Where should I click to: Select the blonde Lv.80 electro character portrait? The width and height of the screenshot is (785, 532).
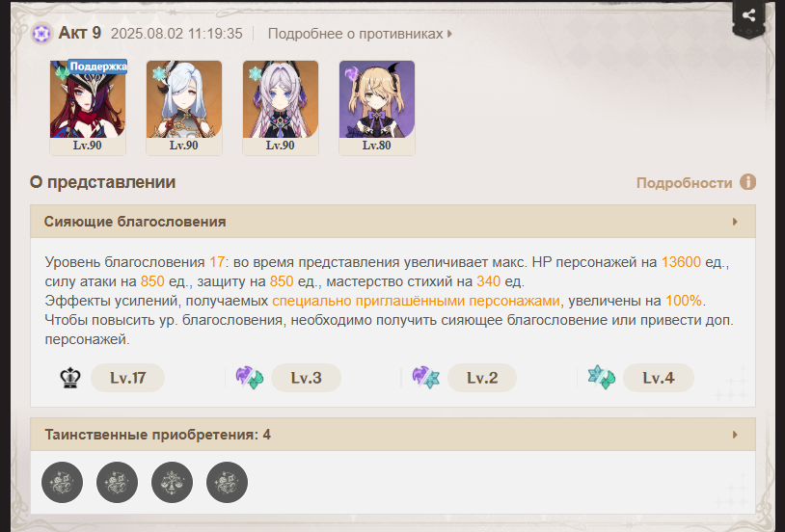pyautogui.click(x=377, y=108)
